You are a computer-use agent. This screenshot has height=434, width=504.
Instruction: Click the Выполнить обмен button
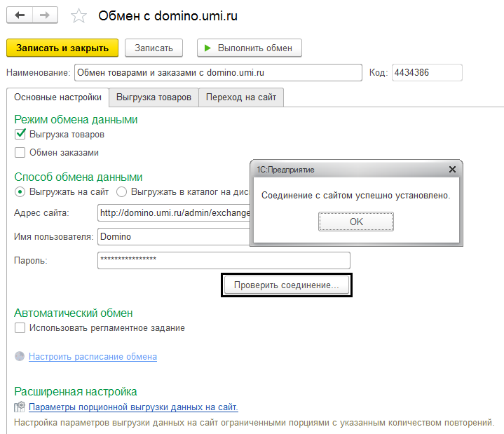[250, 48]
